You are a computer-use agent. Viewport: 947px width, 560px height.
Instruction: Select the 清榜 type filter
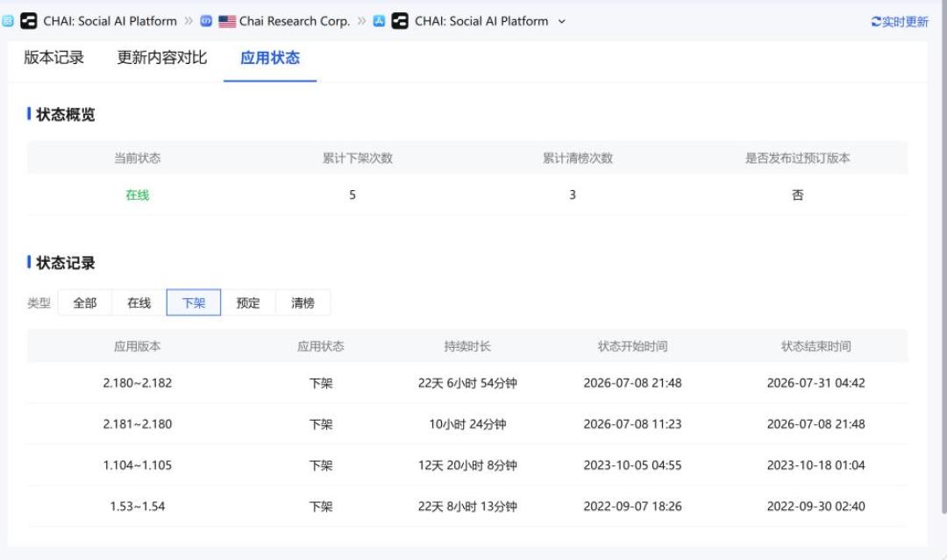coord(303,303)
